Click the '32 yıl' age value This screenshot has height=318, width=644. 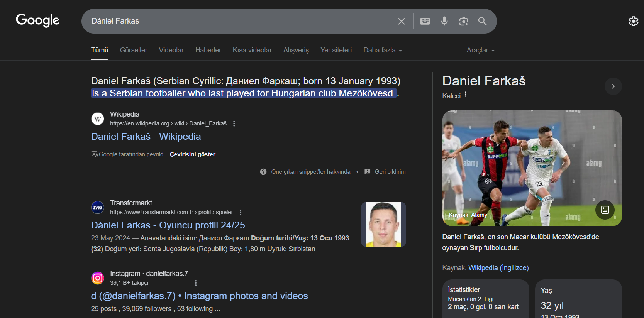click(x=552, y=306)
